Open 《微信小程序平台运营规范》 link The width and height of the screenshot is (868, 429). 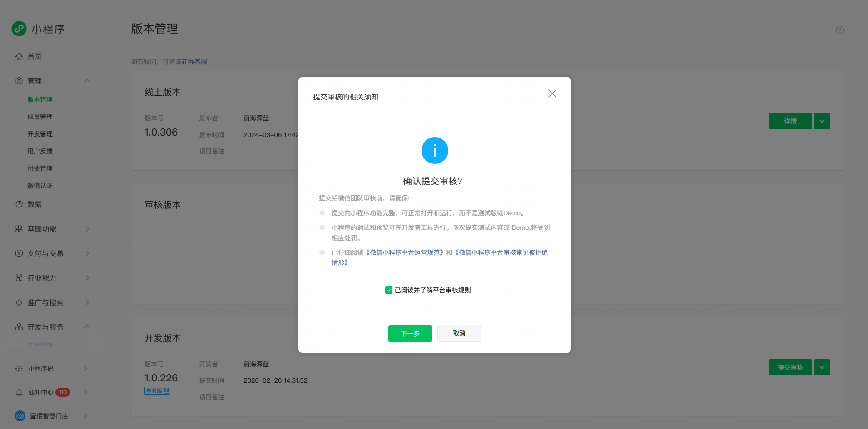(x=405, y=252)
